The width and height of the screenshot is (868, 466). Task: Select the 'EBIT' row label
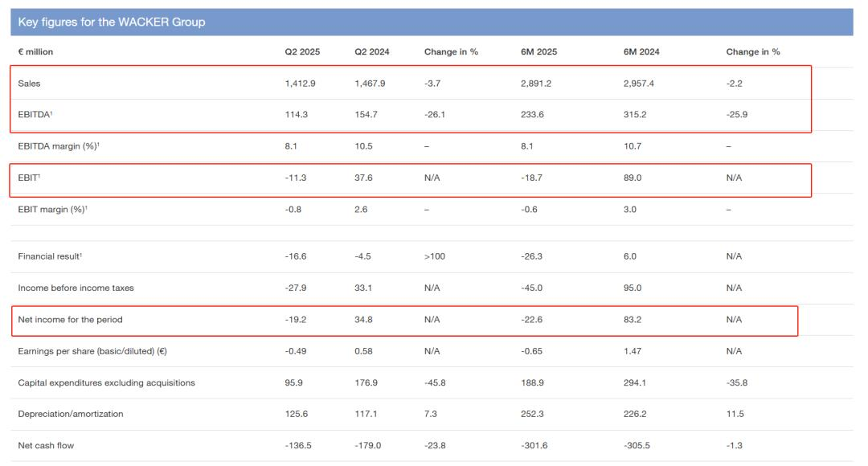pos(29,178)
